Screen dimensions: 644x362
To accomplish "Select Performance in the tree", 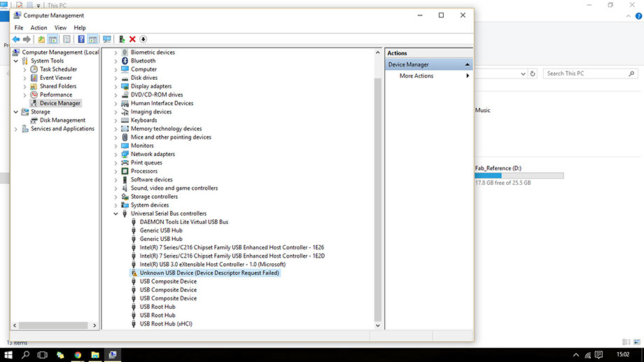I will (x=56, y=95).
